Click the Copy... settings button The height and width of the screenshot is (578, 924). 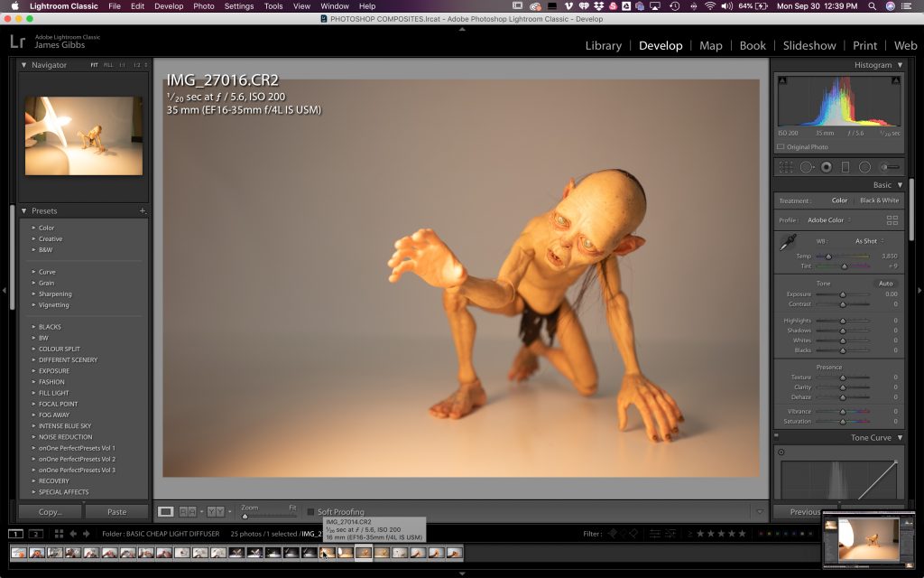[51, 512]
